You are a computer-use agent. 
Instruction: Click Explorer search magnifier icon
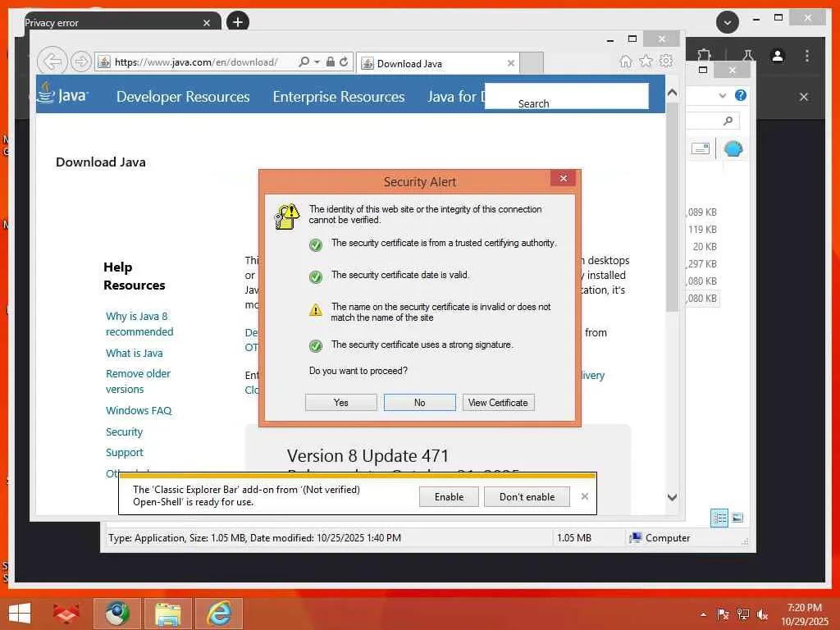(728, 121)
